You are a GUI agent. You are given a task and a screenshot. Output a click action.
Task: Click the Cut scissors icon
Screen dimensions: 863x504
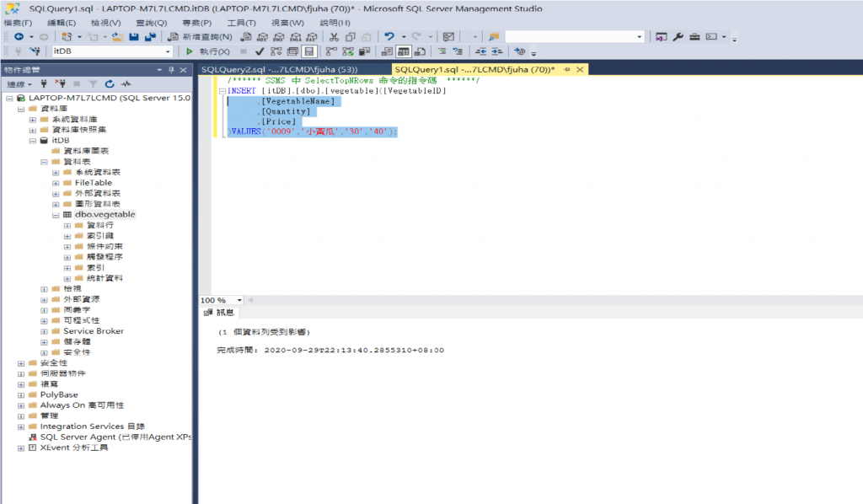[334, 37]
